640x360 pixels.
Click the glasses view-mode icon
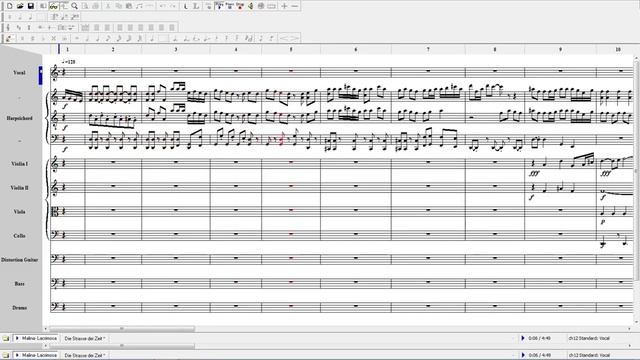point(54,6)
